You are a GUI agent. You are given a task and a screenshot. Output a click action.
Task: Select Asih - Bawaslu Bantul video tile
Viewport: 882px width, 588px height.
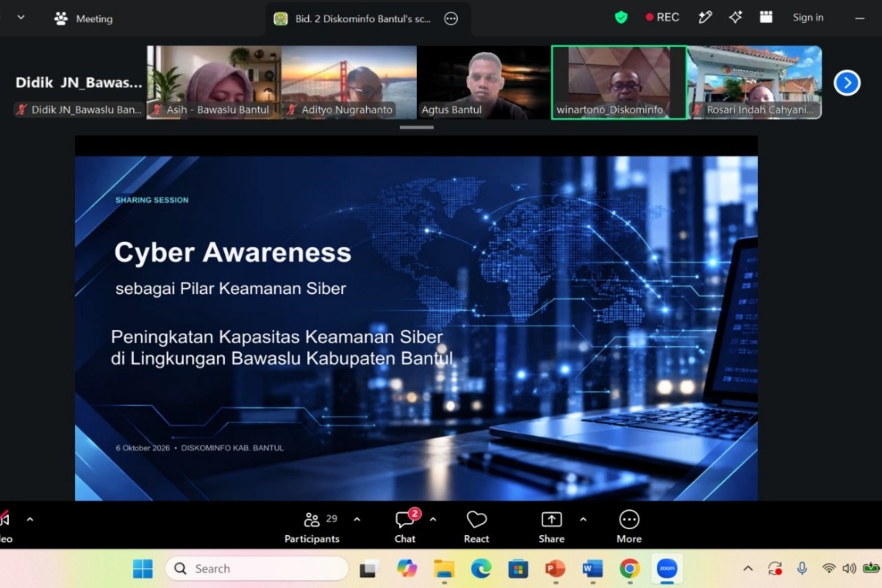[214, 82]
